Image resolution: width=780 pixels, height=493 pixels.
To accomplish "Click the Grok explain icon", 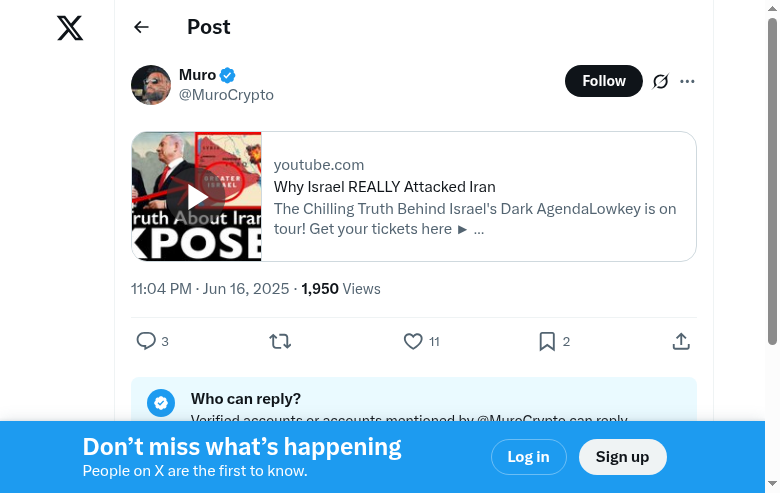I will coord(660,81).
